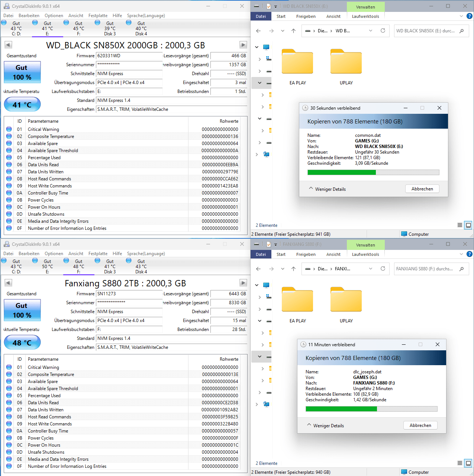This screenshot has height=476, width=474.
Task: Select Unsafe Shutdowns row in Fanxiang window
Action: [123, 452]
